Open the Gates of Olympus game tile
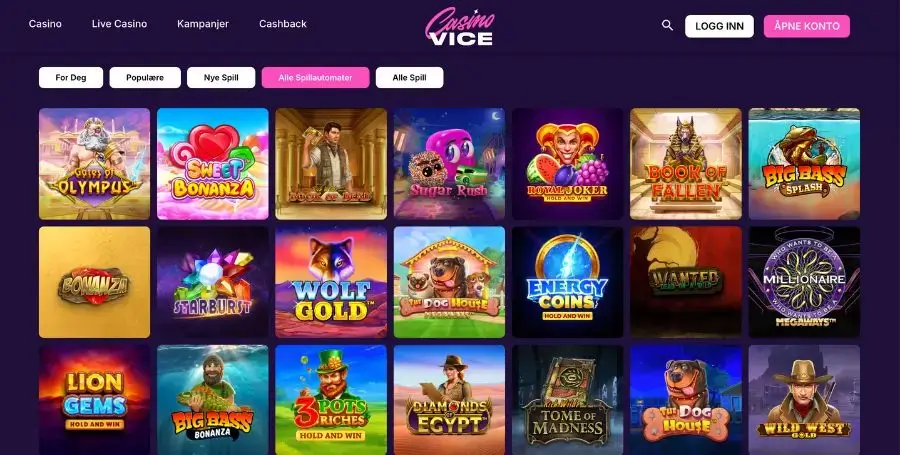900x455 pixels. point(94,164)
